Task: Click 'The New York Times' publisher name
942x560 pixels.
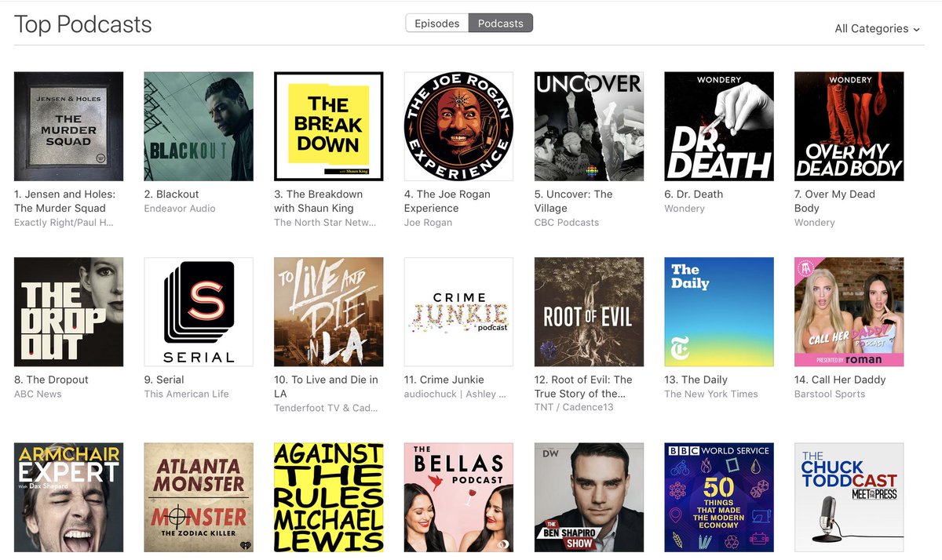Action: pos(711,394)
